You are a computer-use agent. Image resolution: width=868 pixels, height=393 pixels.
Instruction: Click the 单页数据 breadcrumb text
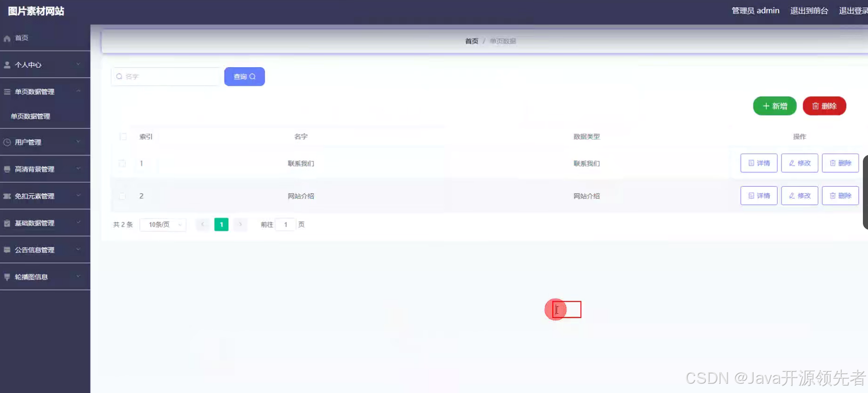coord(503,41)
